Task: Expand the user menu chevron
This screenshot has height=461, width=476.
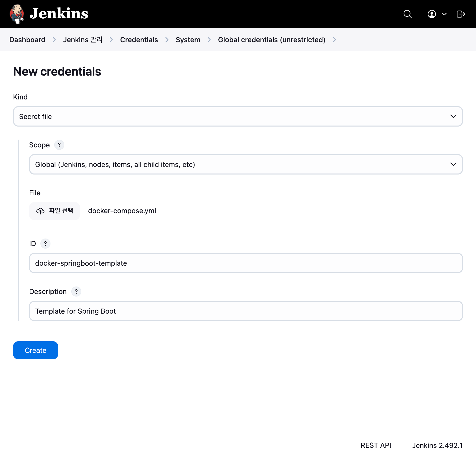Action: [x=444, y=14]
